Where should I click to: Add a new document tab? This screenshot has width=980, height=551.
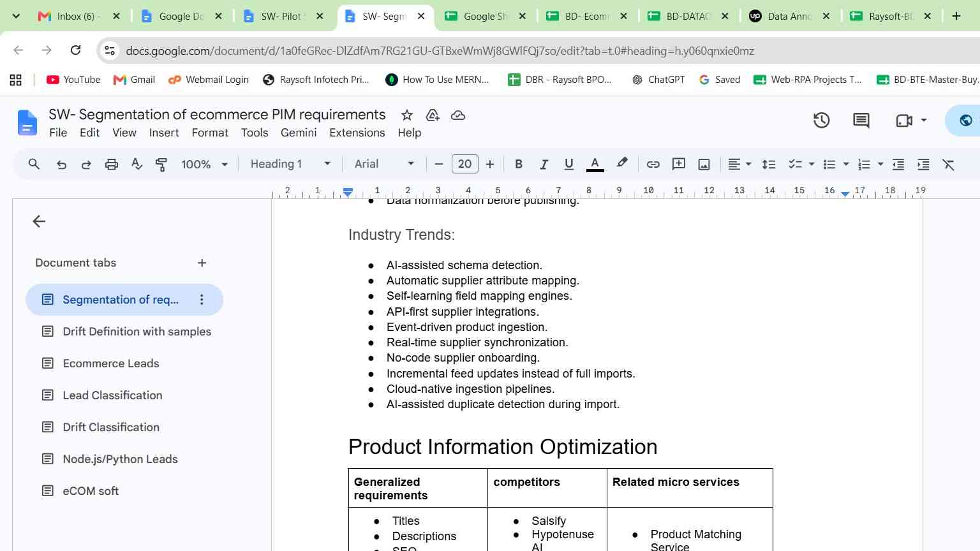click(x=202, y=263)
